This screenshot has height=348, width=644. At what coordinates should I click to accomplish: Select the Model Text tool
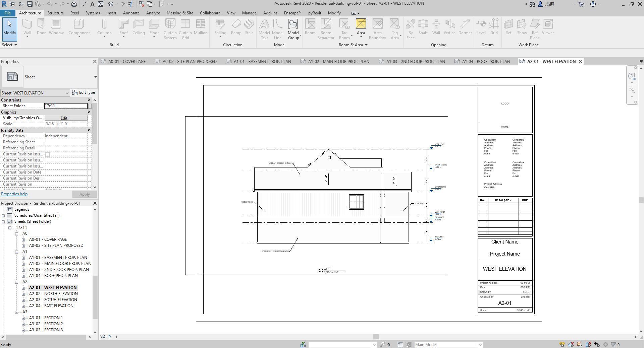pos(264,29)
